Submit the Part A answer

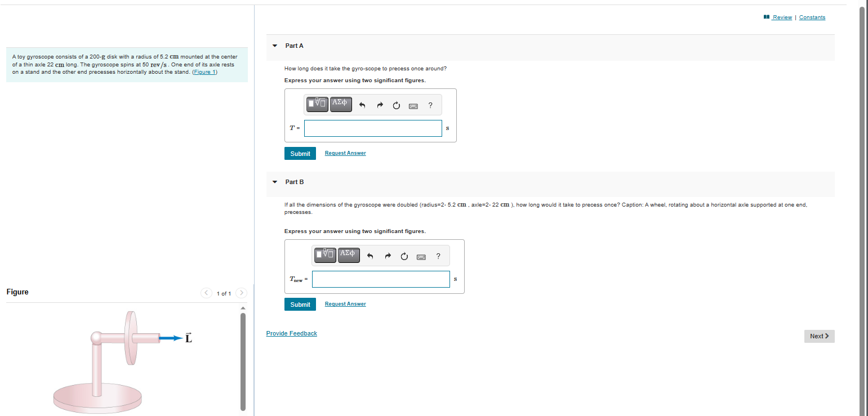coord(300,154)
